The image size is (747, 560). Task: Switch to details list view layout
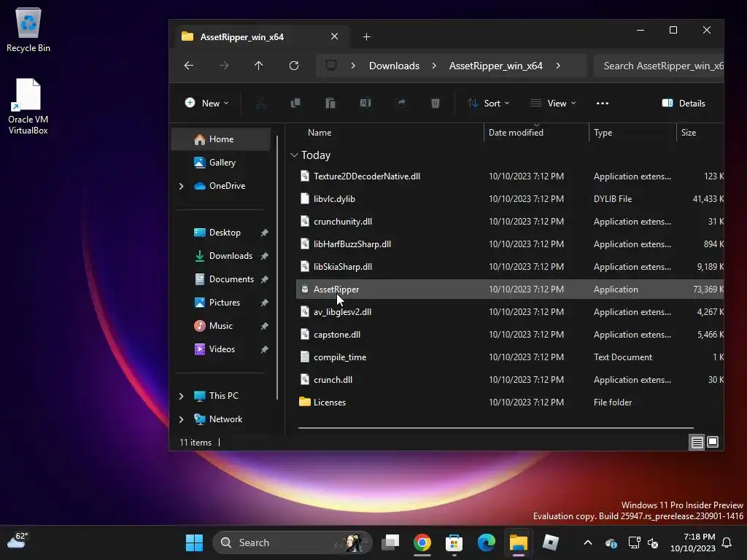(697, 443)
